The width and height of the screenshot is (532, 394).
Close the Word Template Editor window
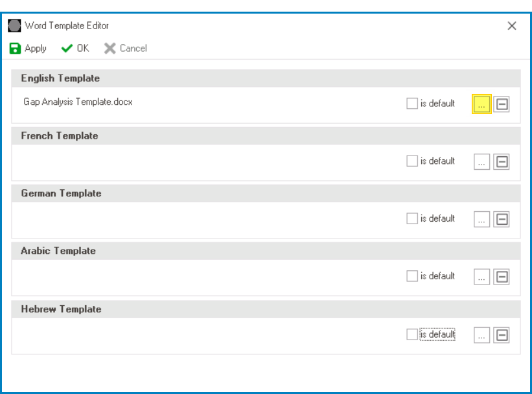[511, 26]
